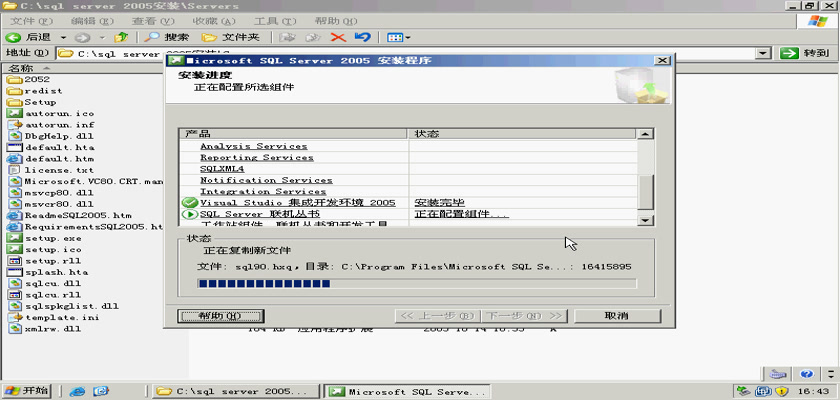840x400 pixels.
Task: Click the Forward arrow icon in Explorer toolbar
Action: [82, 37]
